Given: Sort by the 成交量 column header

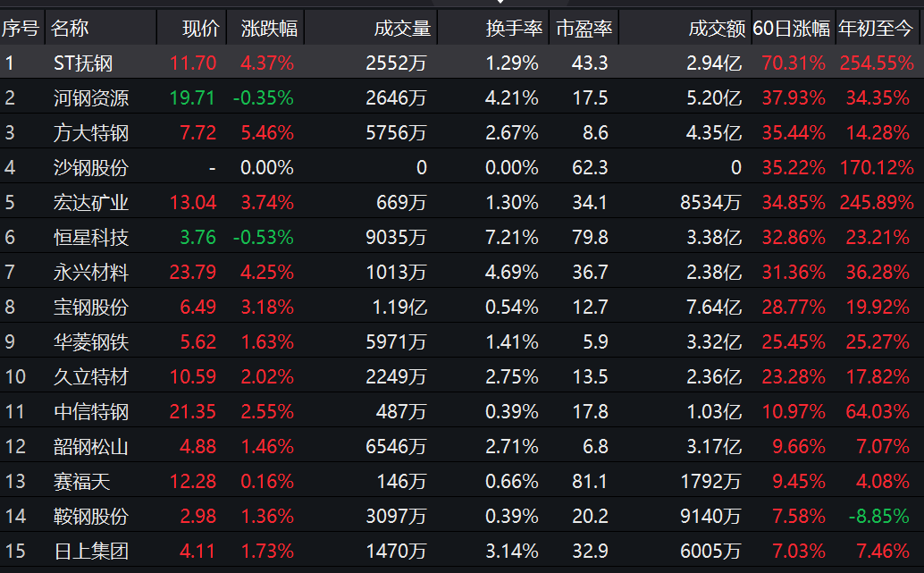Looking at the screenshot, I should [x=401, y=29].
